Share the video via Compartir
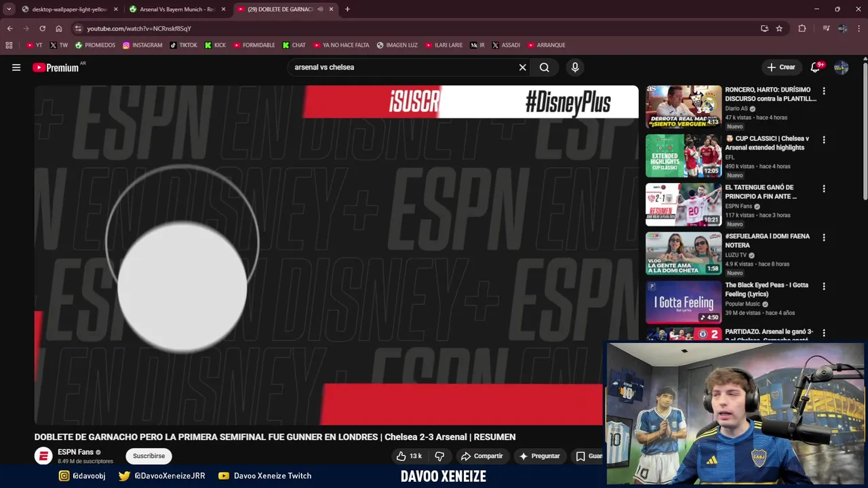This screenshot has width=868, height=488. [482, 456]
